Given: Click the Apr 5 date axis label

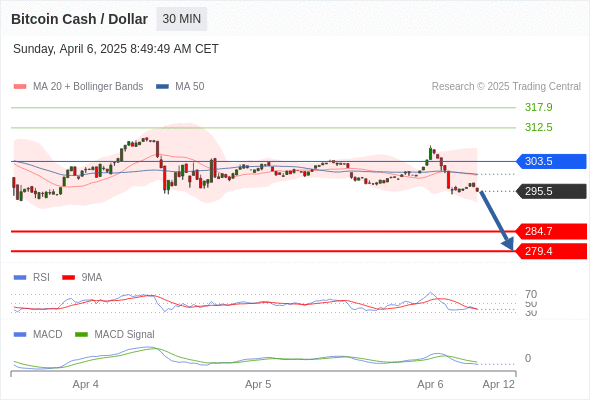Looking at the screenshot, I should coord(258,384).
